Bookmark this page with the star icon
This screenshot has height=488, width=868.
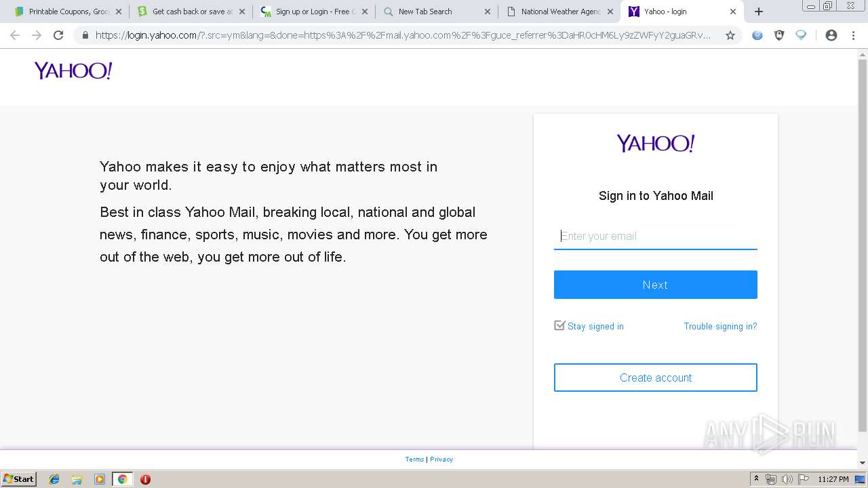(730, 35)
